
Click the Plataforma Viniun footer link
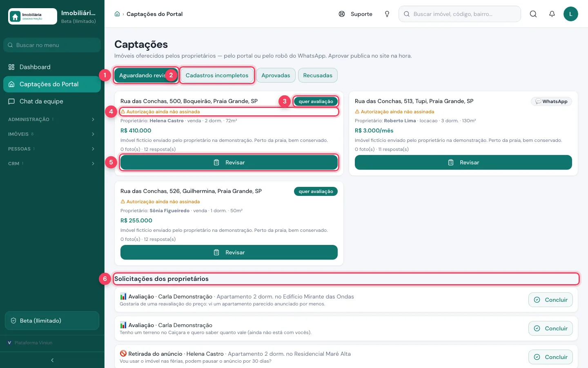[33, 343]
